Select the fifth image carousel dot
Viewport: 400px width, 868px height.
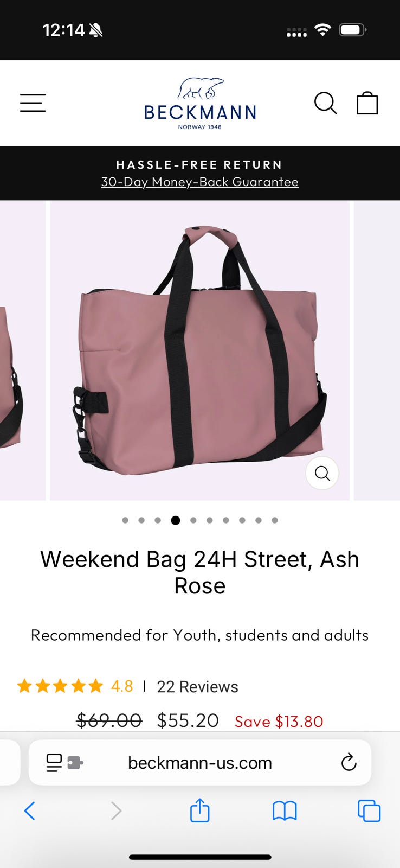click(x=193, y=520)
